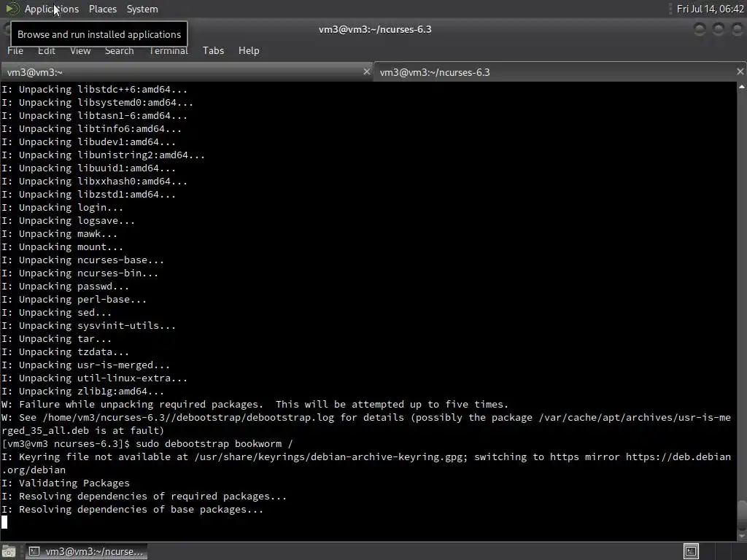Click 'Resolving dependencies of base packages...' line
The height and width of the screenshot is (560, 747).
(x=133, y=510)
